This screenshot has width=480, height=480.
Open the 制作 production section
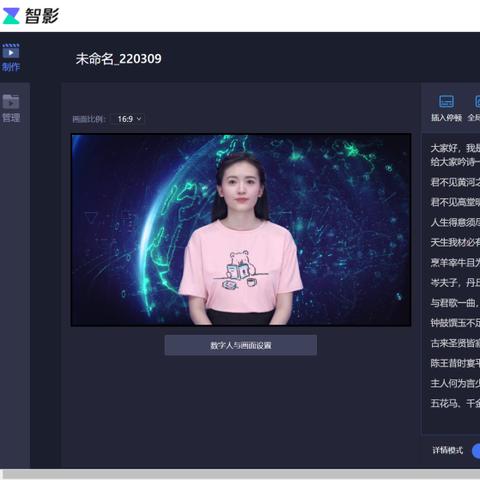click(x=11, y=58)
